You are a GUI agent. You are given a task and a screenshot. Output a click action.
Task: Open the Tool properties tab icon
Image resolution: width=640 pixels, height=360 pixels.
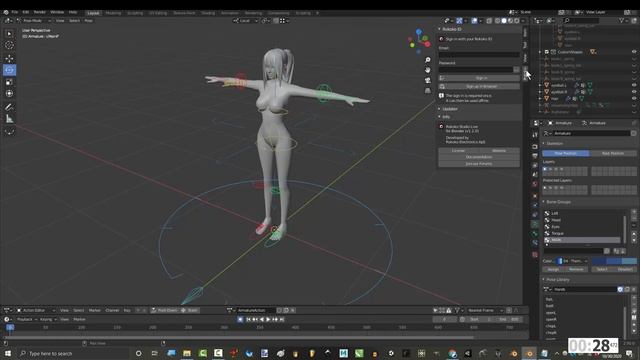(x=535, y=135)
